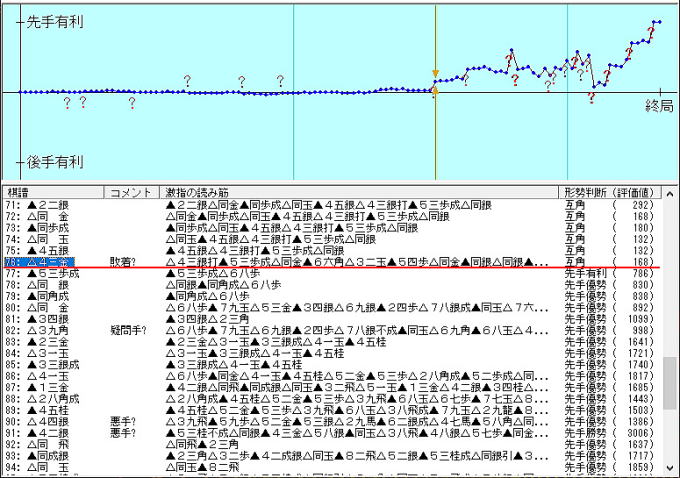Click evaluation value 1099 for move 81
680x478 pixels.
640,319
